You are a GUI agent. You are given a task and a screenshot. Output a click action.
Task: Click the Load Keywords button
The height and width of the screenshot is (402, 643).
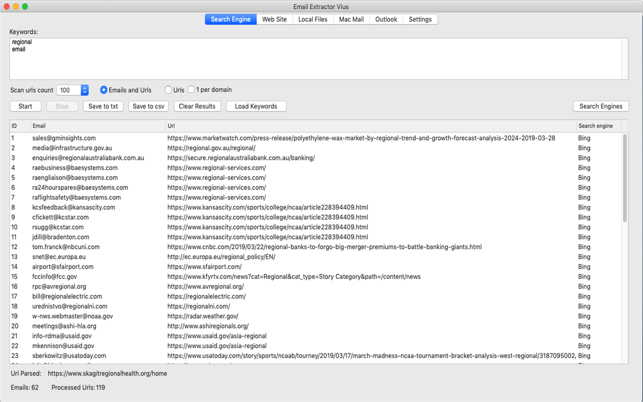(256, 106)
